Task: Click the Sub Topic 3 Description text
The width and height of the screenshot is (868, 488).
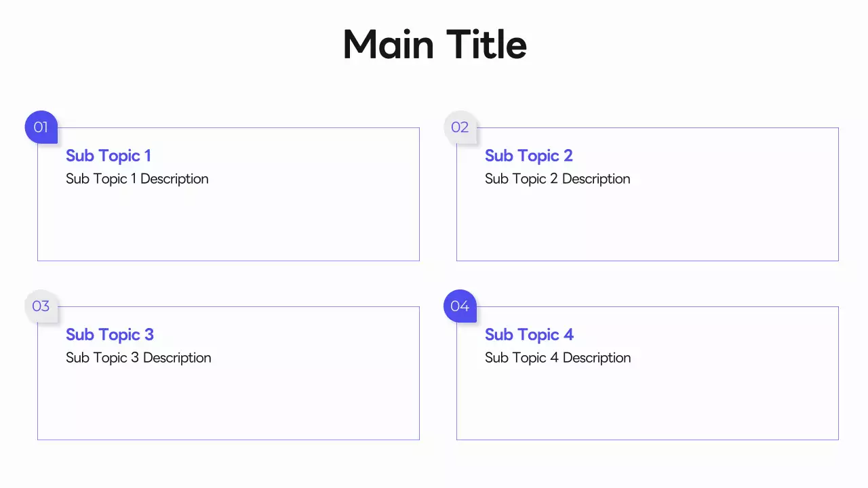Action: click(138, 358)
